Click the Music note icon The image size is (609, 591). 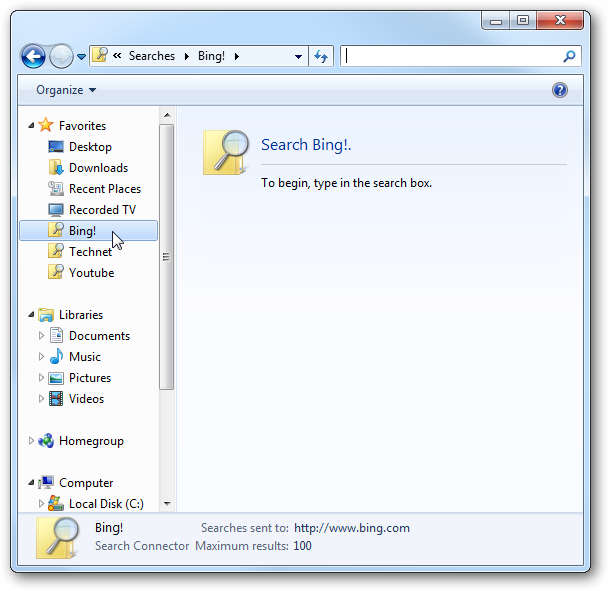pos(56,356)
